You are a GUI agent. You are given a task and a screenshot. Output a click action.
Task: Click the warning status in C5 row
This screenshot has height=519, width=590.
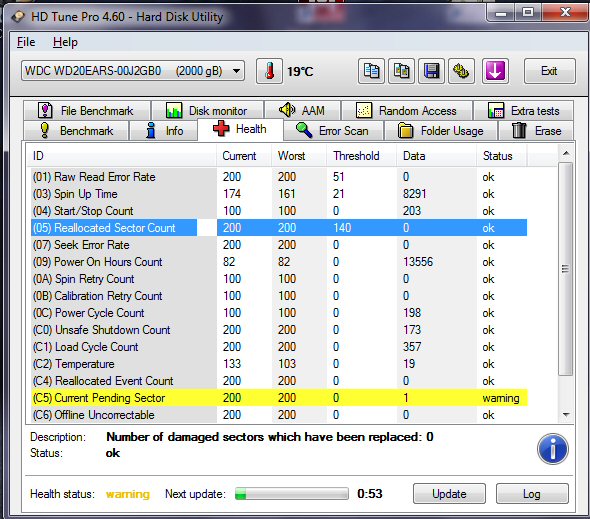point(501,398)
